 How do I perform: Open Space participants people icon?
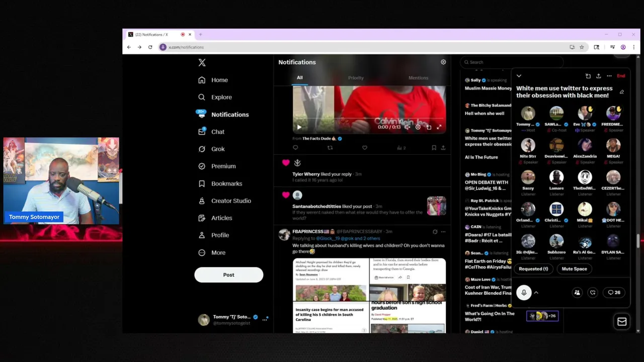click(x=577, y=293)
